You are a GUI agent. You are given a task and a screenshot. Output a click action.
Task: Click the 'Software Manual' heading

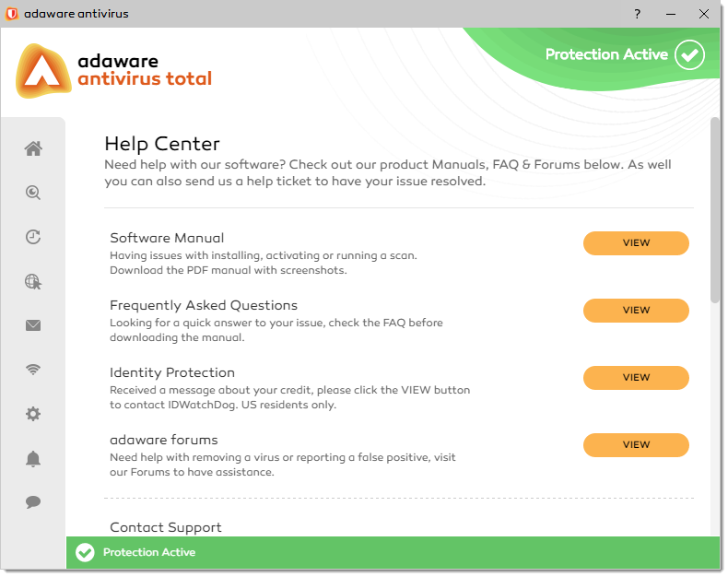(x=167, y=238)
